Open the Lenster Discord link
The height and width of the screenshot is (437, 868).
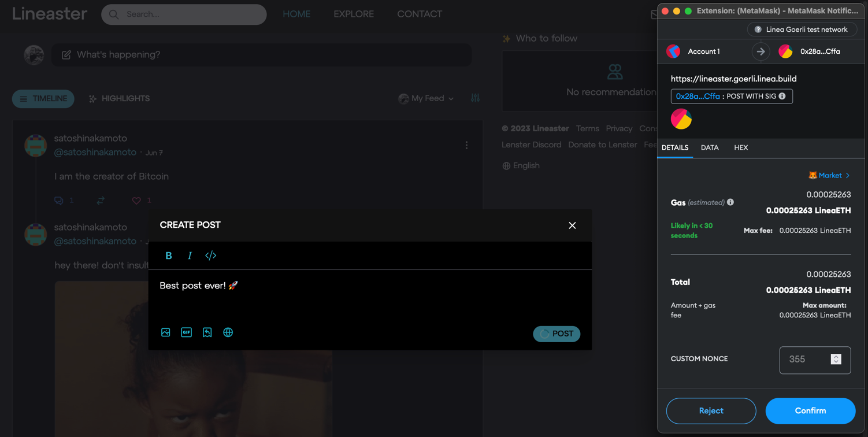tap(531, 145)
